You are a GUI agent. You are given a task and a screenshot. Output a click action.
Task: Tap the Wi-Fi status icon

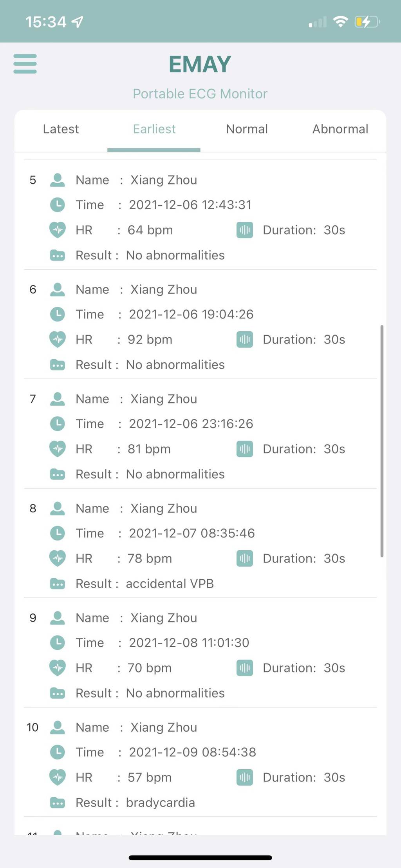[340, 22]
